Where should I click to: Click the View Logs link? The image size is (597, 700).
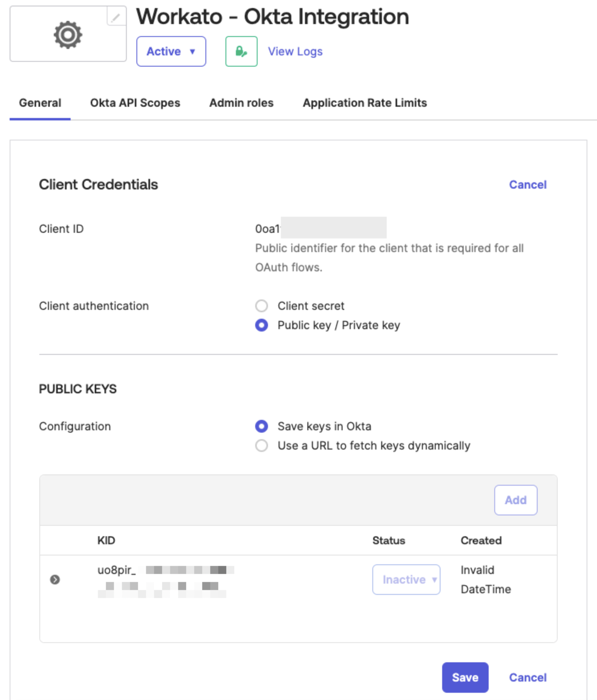click(x=295, y=51)
